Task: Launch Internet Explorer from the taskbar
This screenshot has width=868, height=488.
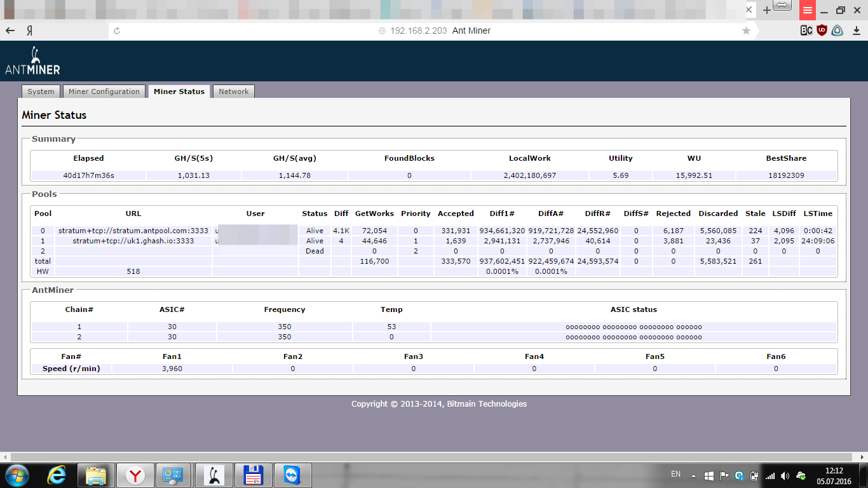Action: (x=57, y=475)
